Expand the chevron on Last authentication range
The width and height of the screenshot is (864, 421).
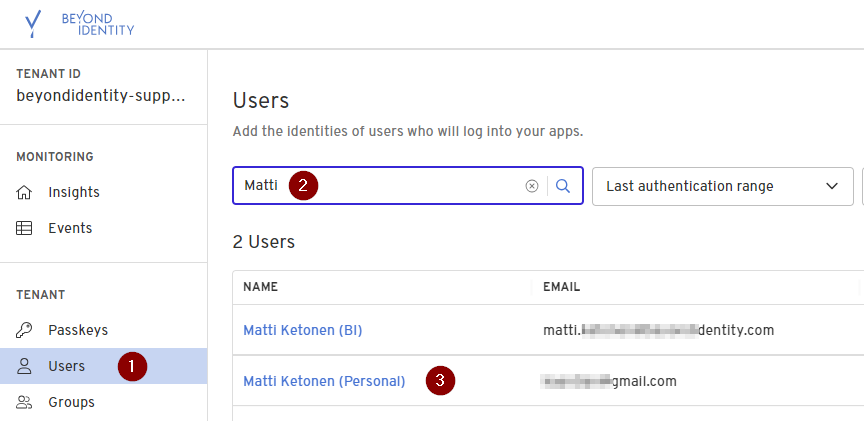[831, 186]
